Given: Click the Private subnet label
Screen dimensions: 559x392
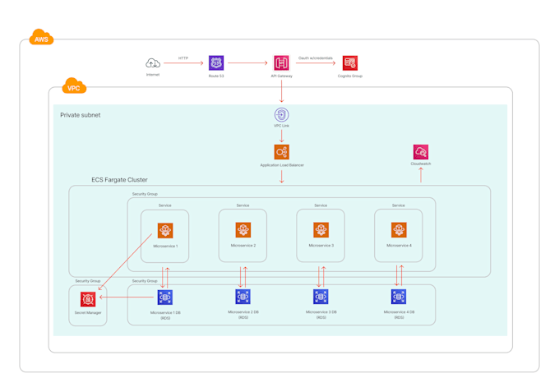Looking at the screenshot, I should [x=81, y=115].
